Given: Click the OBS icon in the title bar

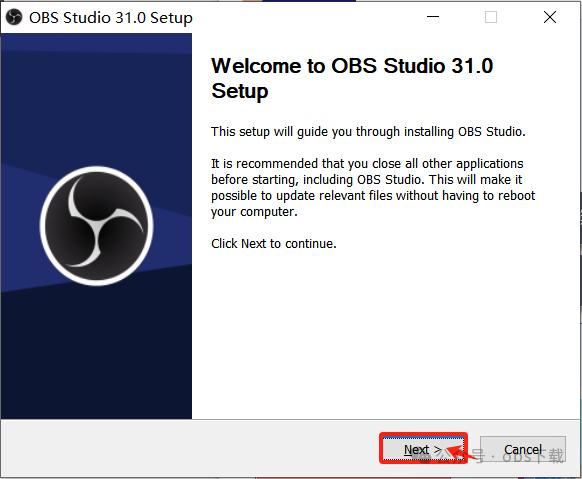Looking at the screenshot, I should (14, 17).
